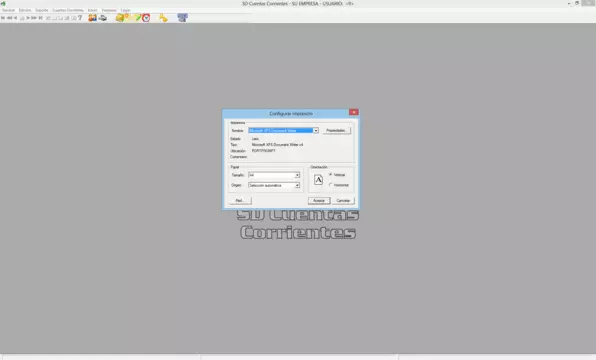Click the yellow key icon
Image resolution: width=596 pixels, height=360 pixels.
click(x=163, y=18)
